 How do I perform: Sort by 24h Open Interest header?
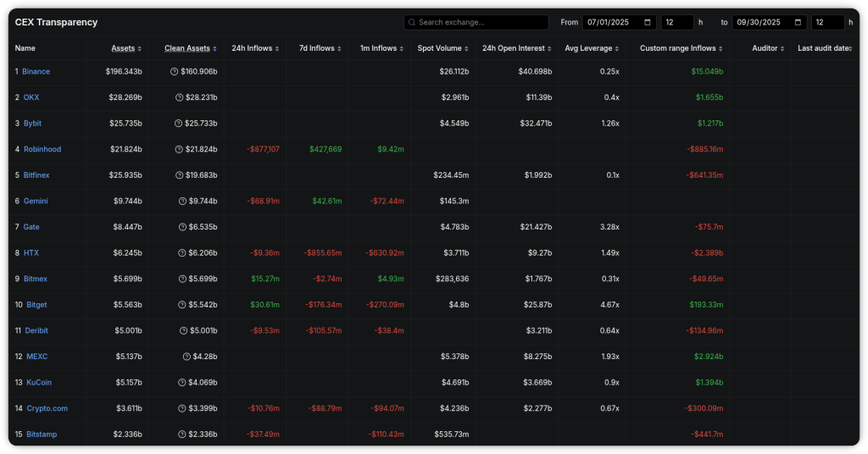click(x=515, y=48)
